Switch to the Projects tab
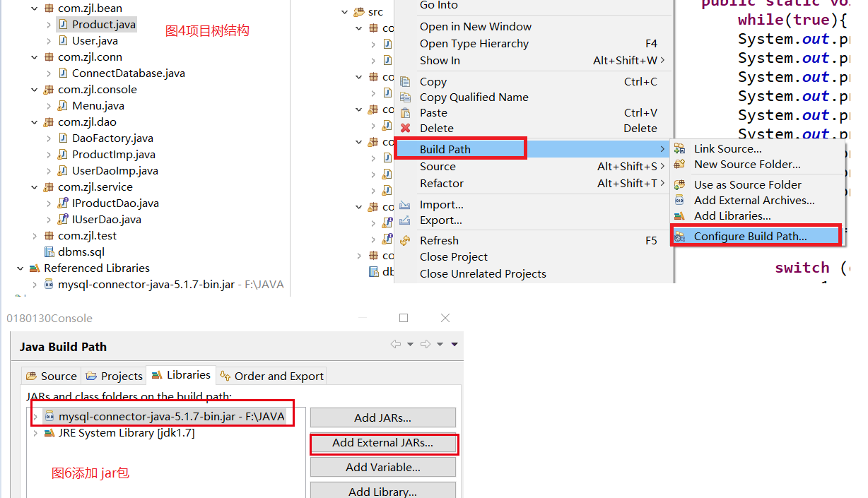 pos(114,376)
